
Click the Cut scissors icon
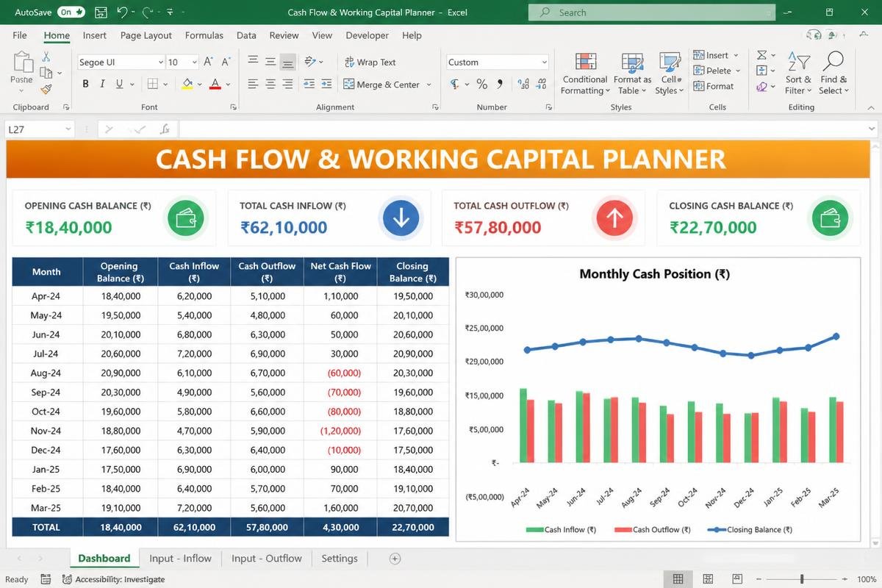pos(46,57)
